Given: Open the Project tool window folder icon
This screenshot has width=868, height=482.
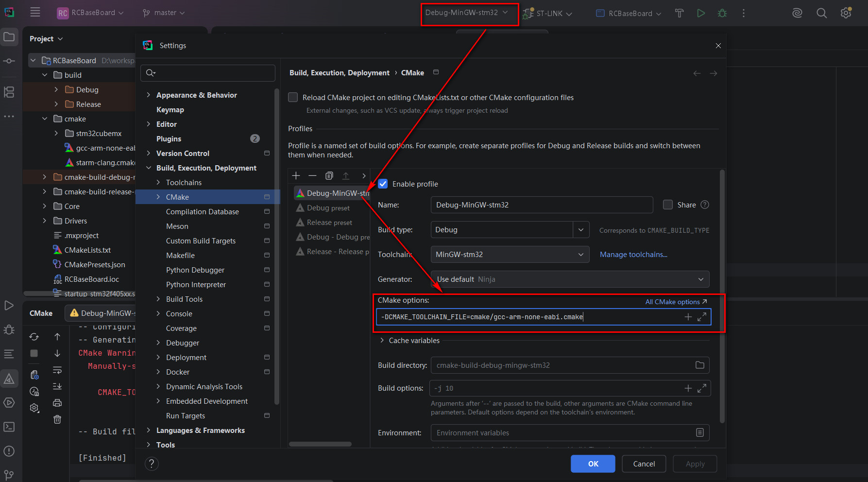Looking at the screenshot, I should coord(9,37).
